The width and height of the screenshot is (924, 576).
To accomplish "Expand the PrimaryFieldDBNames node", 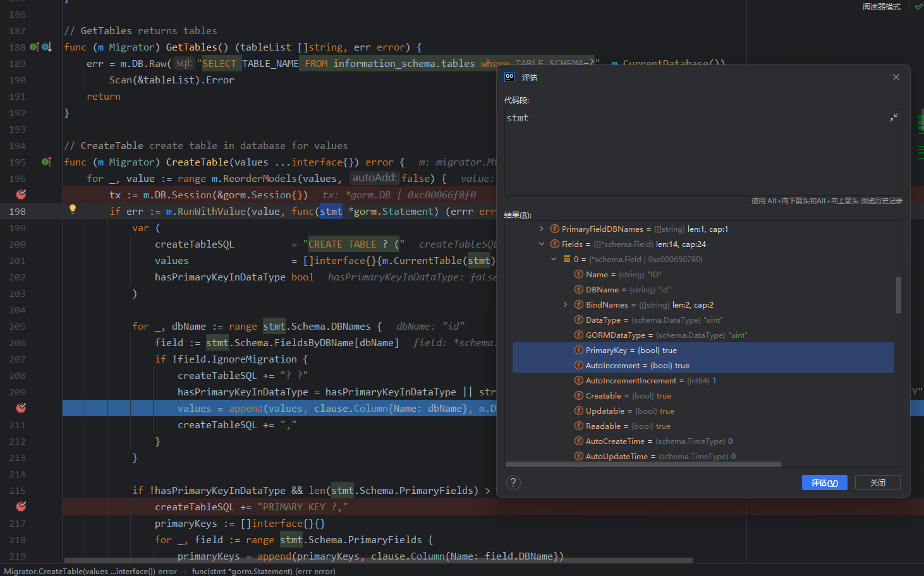I will [x=541, y=229].
